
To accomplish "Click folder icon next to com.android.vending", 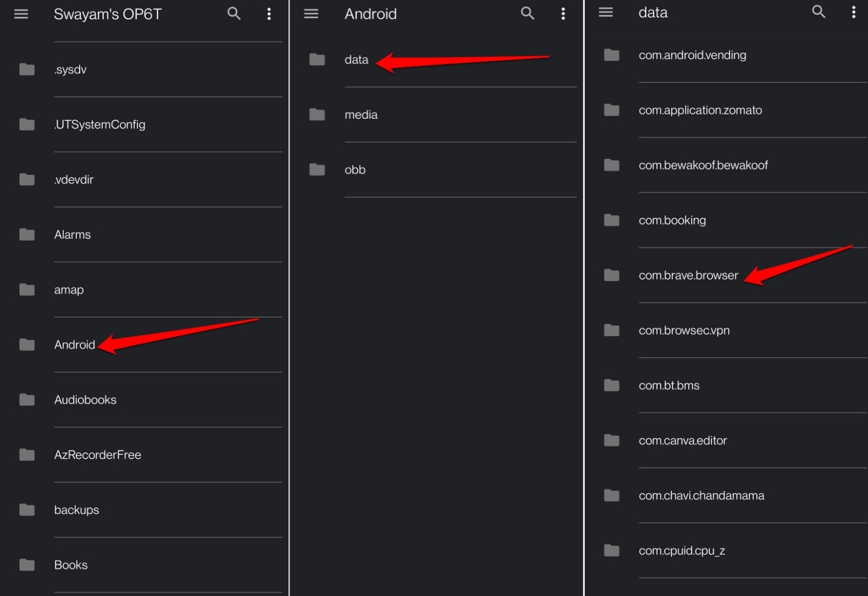I will pos(611,55).
